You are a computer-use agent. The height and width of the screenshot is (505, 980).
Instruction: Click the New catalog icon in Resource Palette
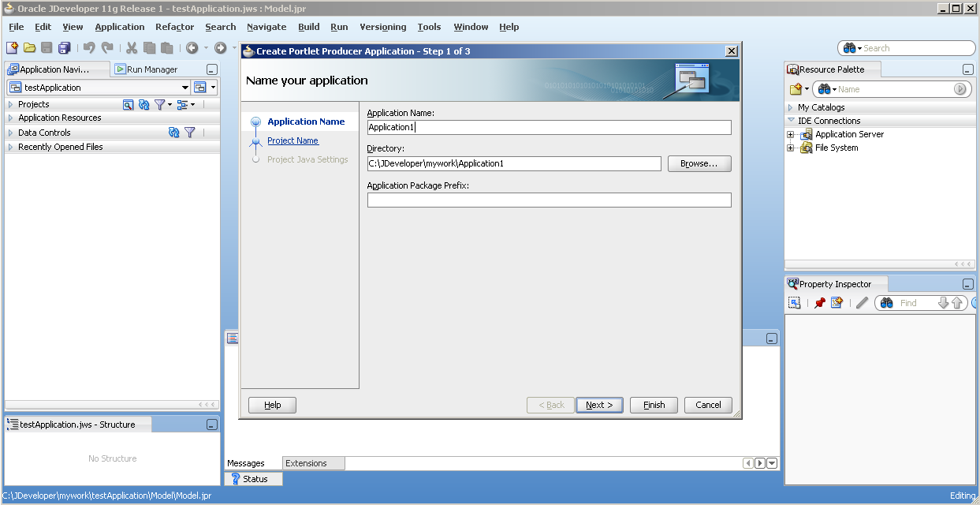796,89
